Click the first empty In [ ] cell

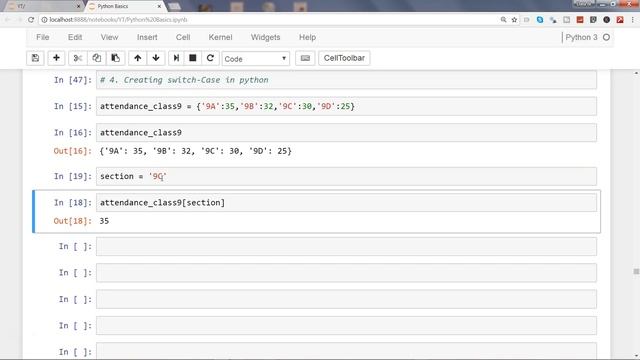click(x=346, y=247)
